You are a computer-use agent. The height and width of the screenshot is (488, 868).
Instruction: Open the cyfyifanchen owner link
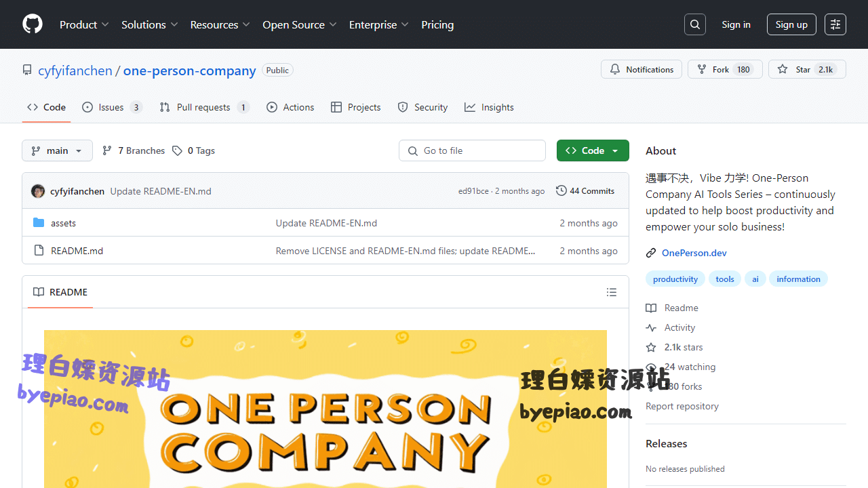click(75, 70)
